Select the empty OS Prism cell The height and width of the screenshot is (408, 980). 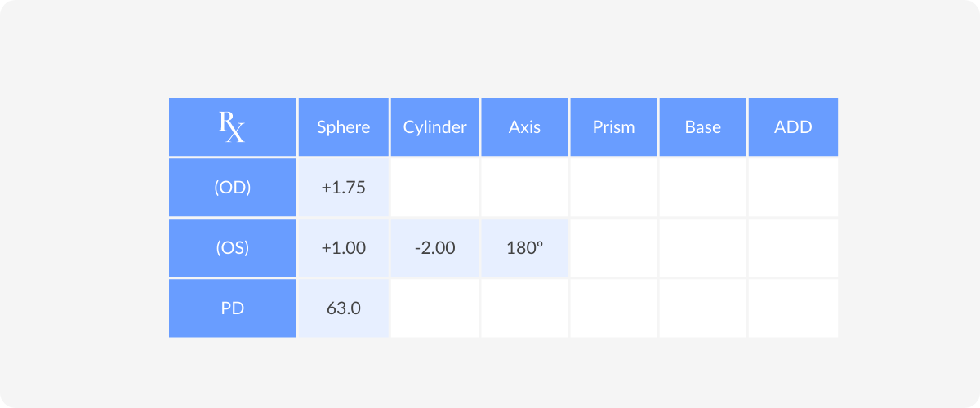pos(614,247)
